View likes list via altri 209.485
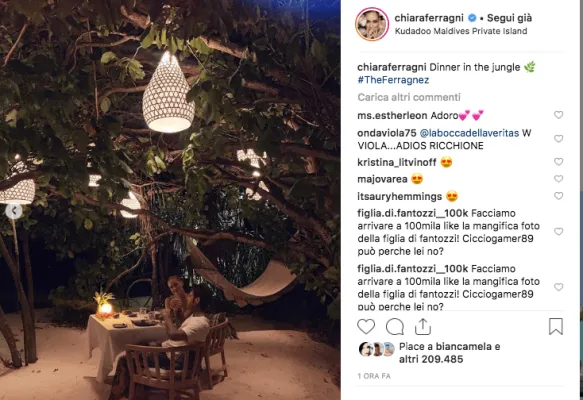 coord(431,359)
